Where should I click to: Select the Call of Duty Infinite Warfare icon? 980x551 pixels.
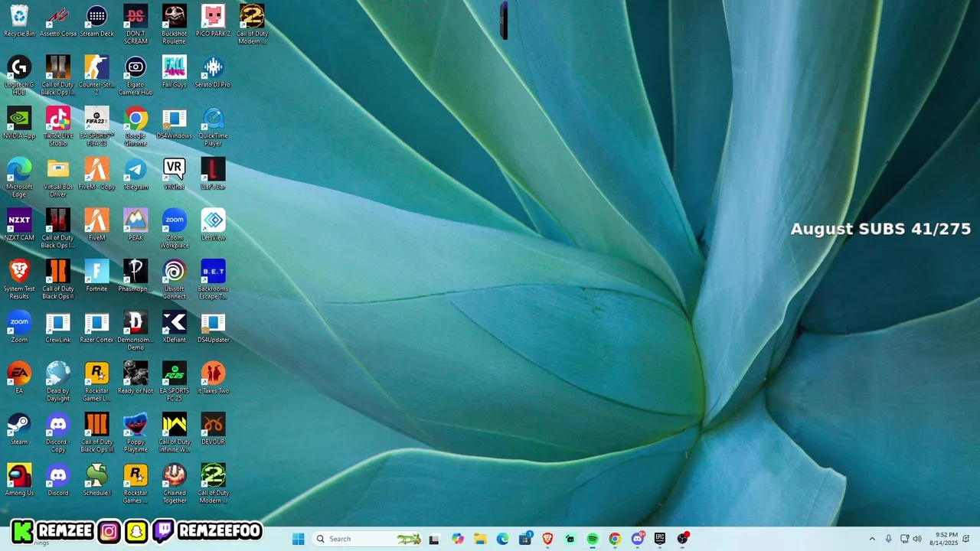[x=174, y=433]
